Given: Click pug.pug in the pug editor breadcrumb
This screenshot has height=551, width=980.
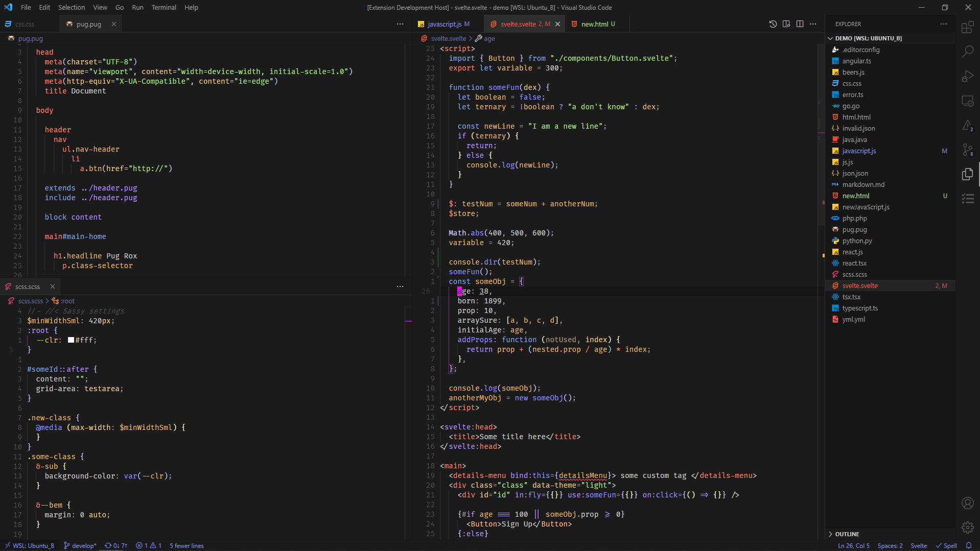Looking at the screenshot, I should point(30,38).
